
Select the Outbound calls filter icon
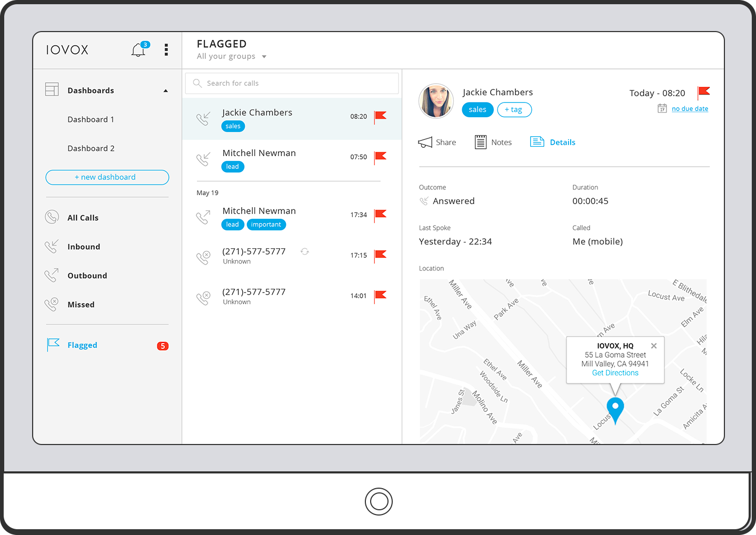[52, 275]
